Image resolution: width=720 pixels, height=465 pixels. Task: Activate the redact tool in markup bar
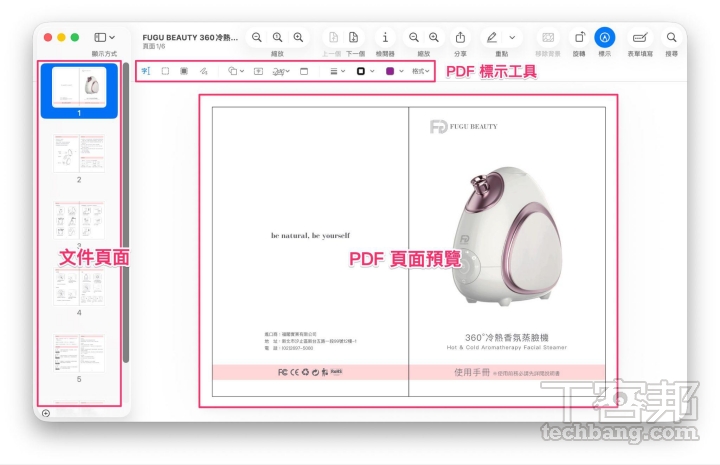point(184,71)
